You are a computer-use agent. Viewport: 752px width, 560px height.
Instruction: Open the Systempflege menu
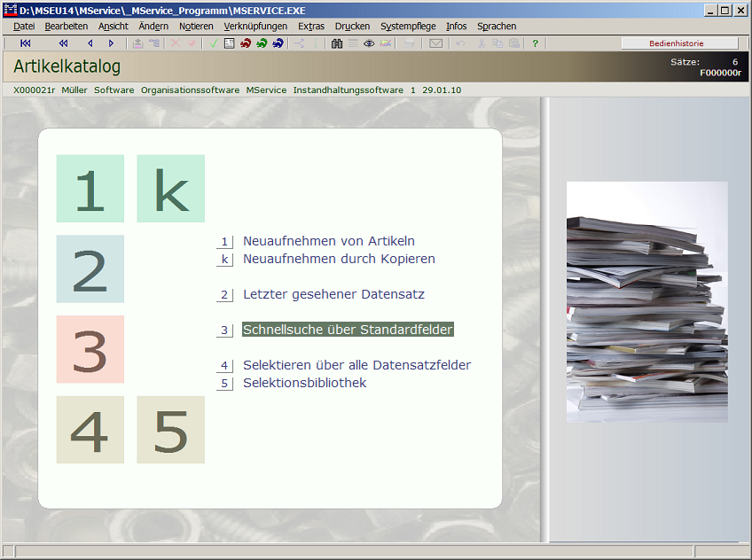click(408, 27)
